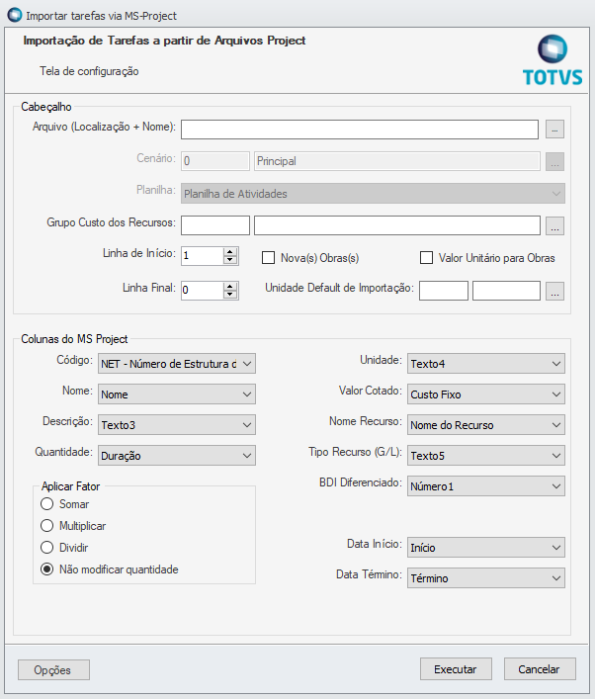Click the disabled Planilha de Atividades dropdown

373,194
